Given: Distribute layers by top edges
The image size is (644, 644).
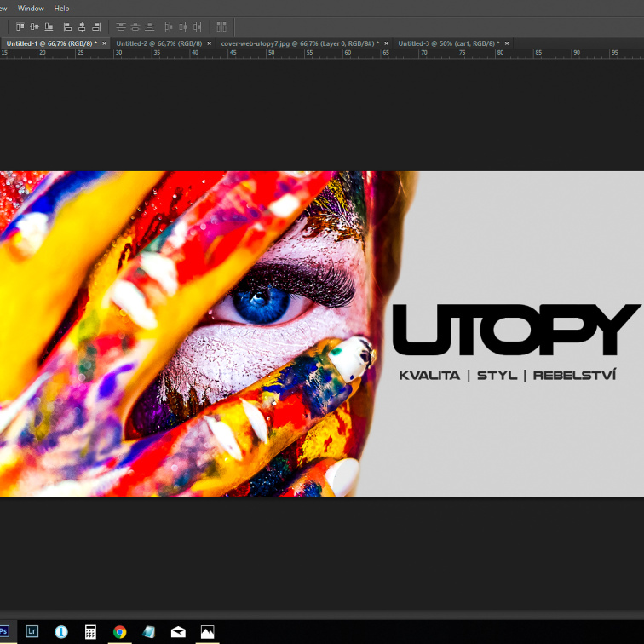Looking at the screenshot, I should tap(120, 27).
